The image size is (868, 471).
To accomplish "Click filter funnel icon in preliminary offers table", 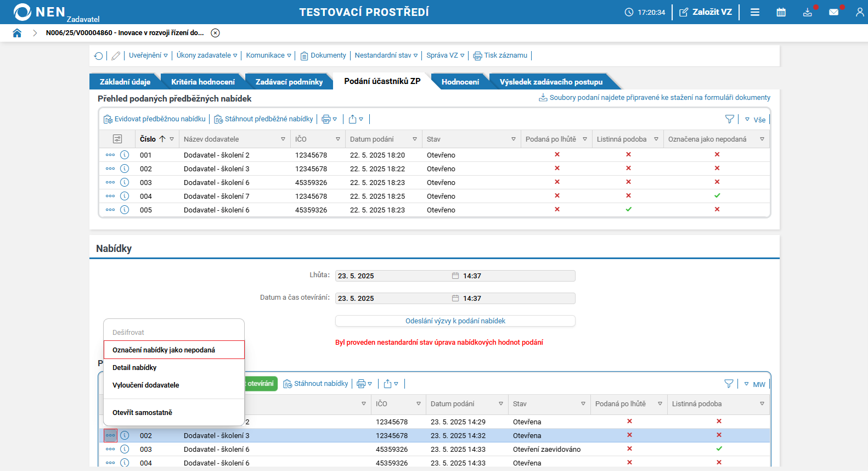I will tap(729, 119).
